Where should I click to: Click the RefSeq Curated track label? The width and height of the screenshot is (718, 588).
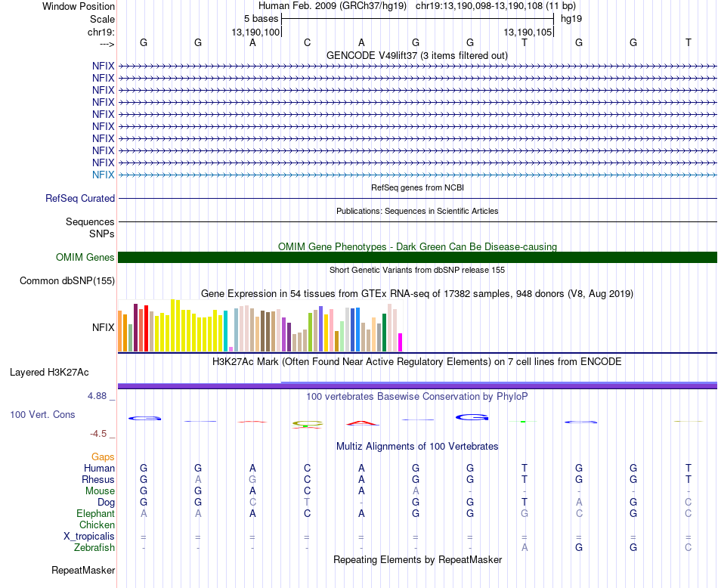click(80, 198)
